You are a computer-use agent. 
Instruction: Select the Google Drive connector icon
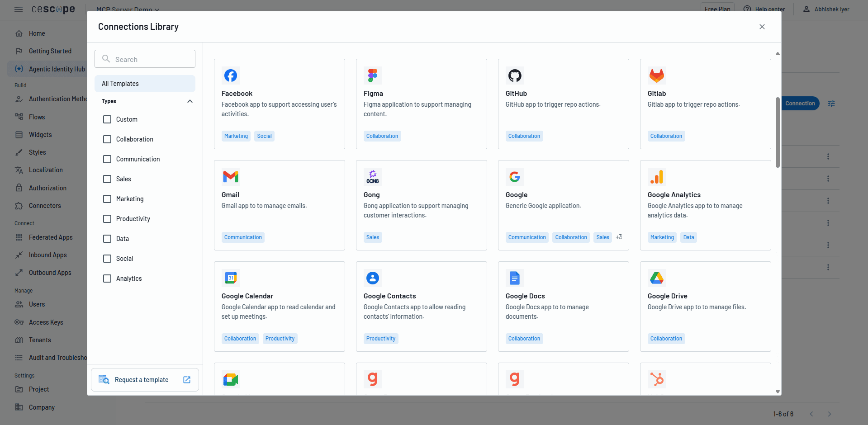pyautogui.click(x=656, y=278)
